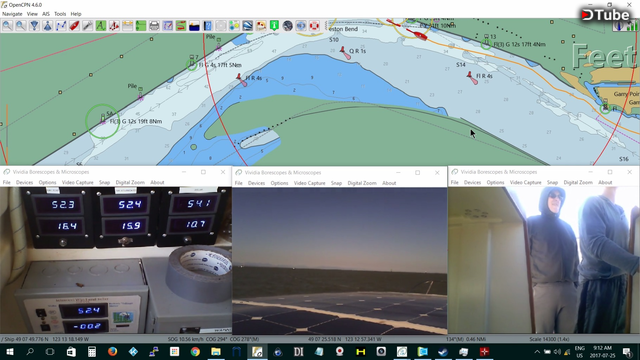This screenshot has height=360, width=640.
Task: Click the Fl R 4s red buoy near S14
Action: coord(472,78)
